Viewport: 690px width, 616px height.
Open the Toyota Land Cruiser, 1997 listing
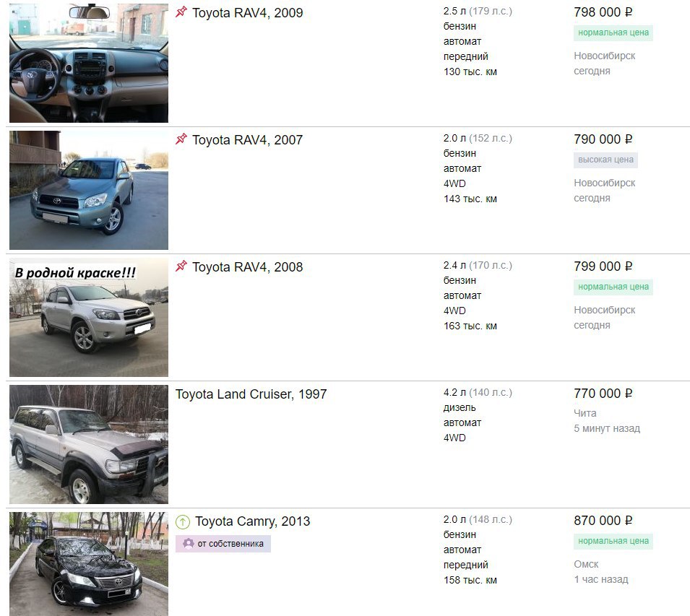click(x=251, y=394)
